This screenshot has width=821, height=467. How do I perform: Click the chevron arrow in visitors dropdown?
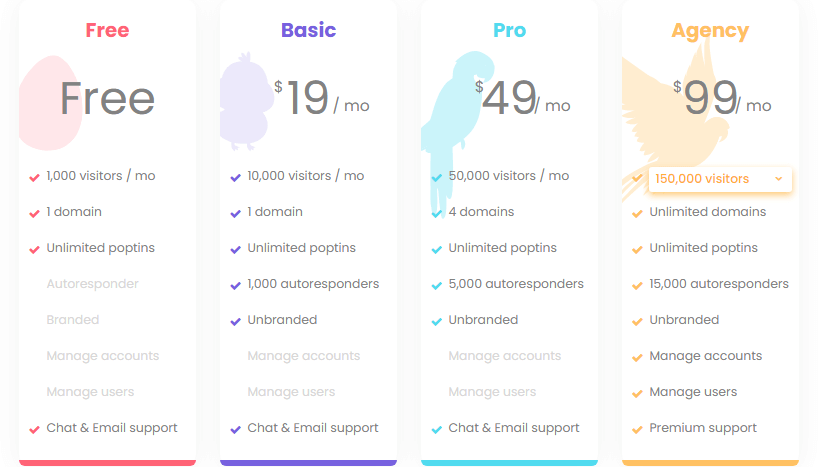click(x=779, y=179)
